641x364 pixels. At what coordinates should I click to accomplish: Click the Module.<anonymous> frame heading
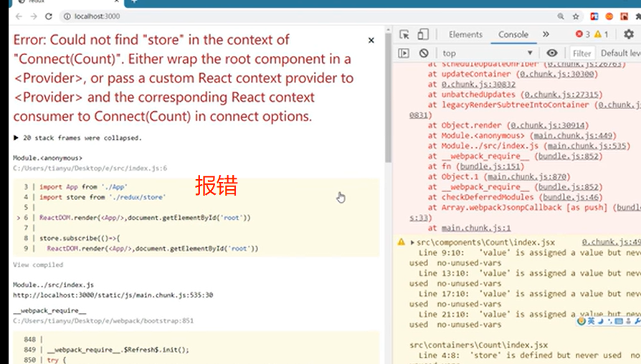47,158
